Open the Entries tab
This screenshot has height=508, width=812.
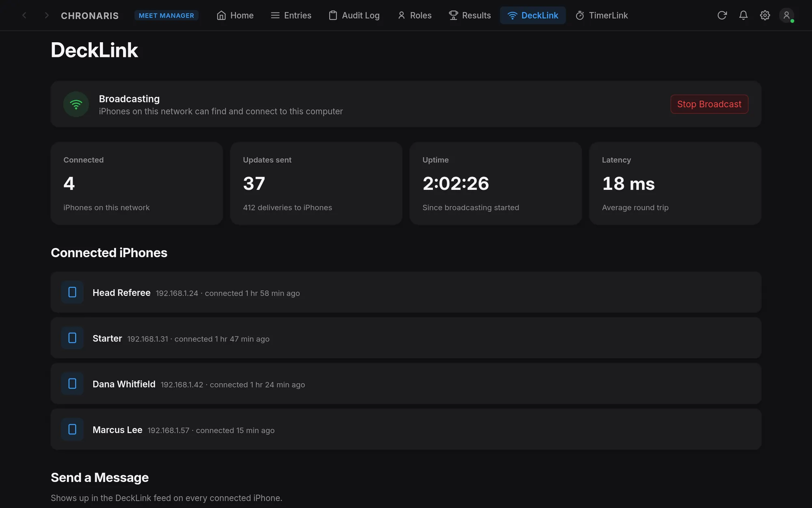click(291, 15)
